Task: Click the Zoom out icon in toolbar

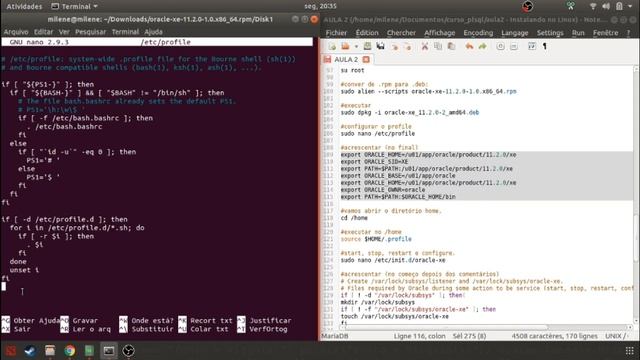Action: click(x=513, y=46)
